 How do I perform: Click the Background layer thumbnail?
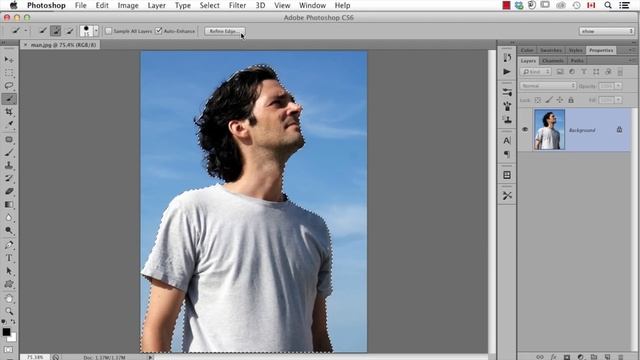pyautogui.click(x=549, y=129)
